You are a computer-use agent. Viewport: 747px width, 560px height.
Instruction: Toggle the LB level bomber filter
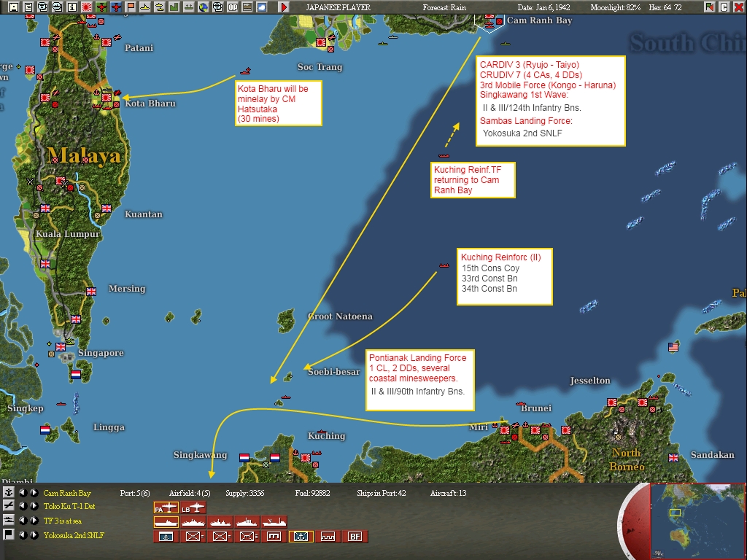click(x=193, y=507)
